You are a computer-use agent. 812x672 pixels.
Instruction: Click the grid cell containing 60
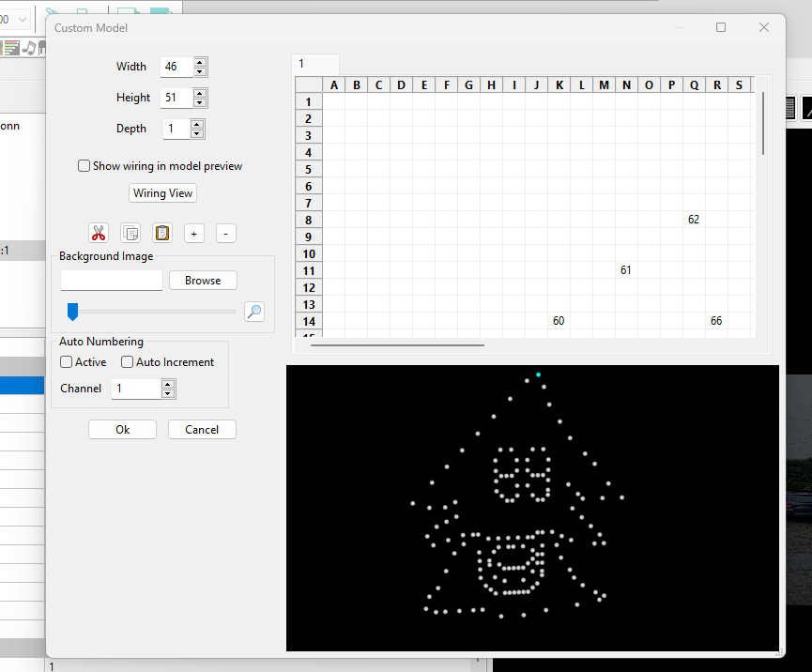tap(559, 321)
